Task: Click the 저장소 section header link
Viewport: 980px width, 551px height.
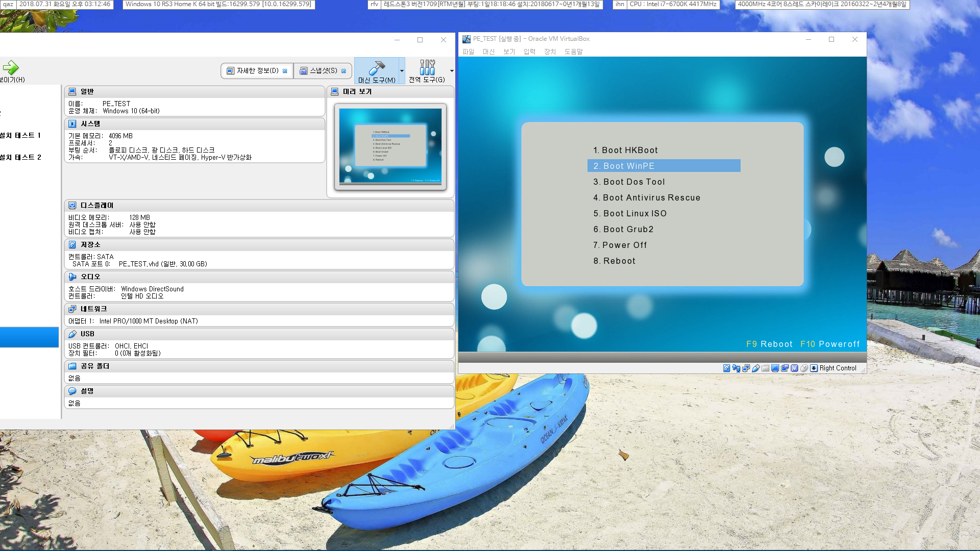Action: [90, 244]
